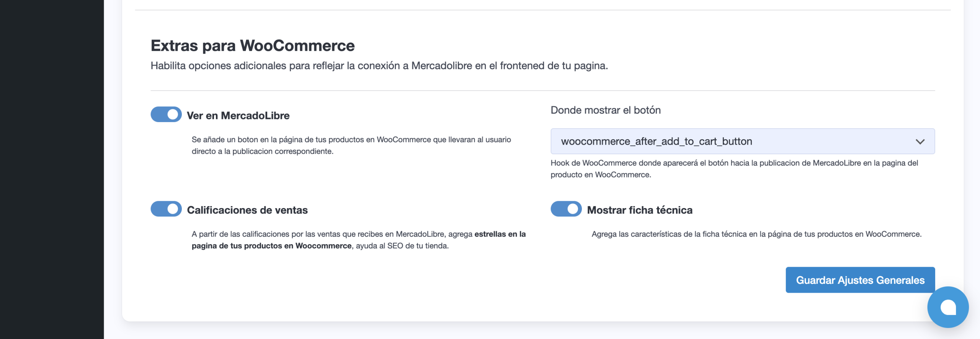The image size is (980, 339).
Task: Open the chat bubble widget
Action: [948, 307]
